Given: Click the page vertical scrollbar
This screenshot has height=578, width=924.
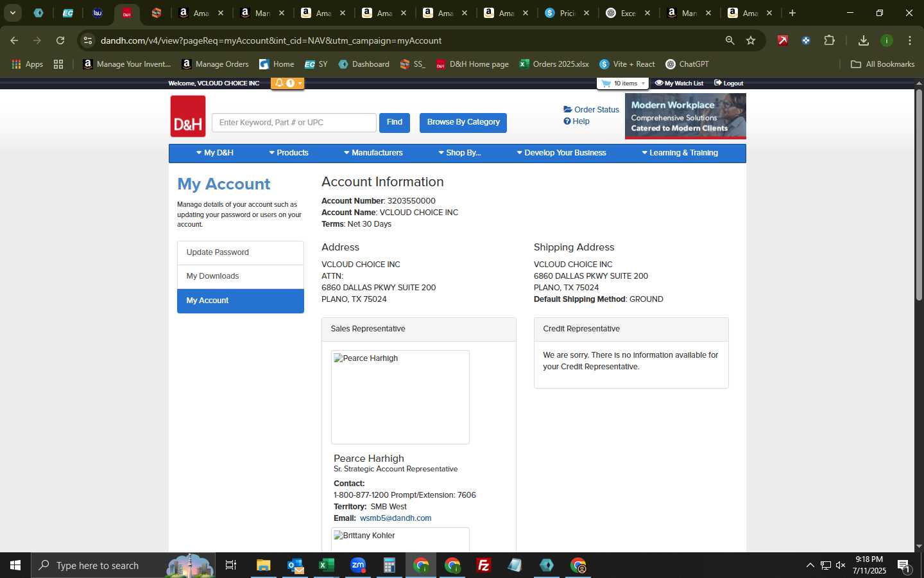Looking at the screenshot, I should pyautogui.click(x=919, y=195).
